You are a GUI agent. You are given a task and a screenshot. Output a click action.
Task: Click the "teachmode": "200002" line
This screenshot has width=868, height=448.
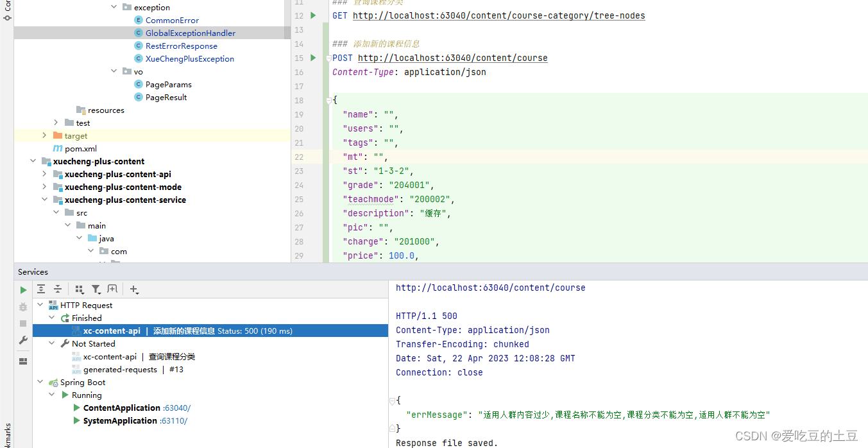click(x=399, y=200)
